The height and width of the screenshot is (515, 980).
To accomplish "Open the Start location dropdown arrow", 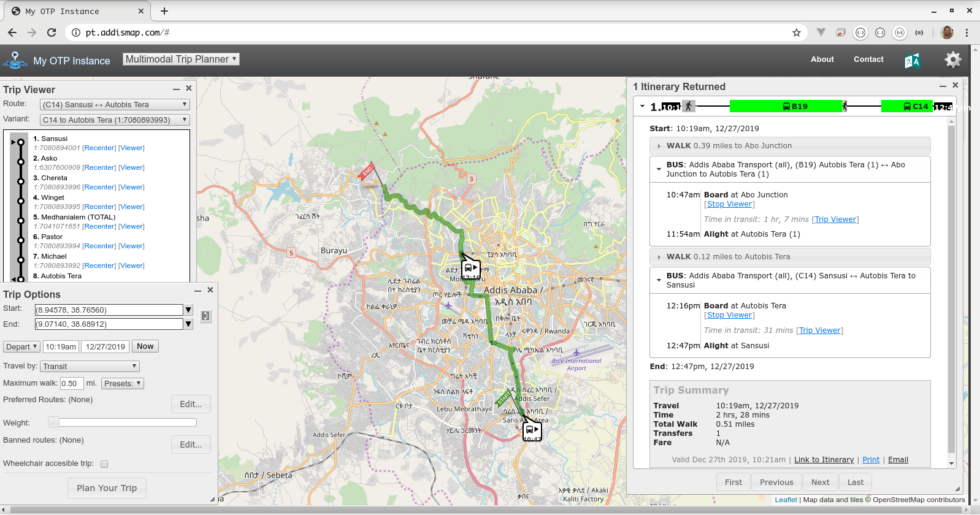I will [189, 310].
